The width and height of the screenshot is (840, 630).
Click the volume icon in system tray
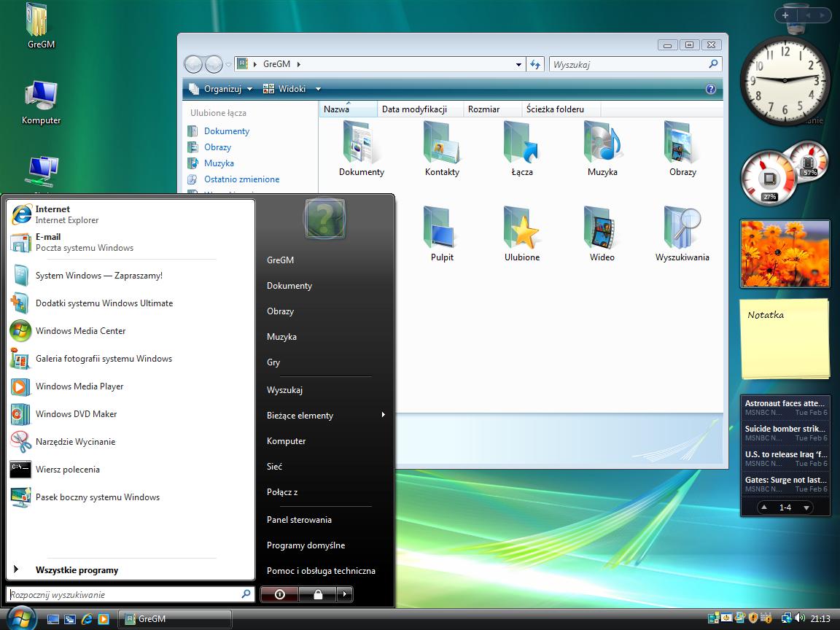[x=800, y=618]
